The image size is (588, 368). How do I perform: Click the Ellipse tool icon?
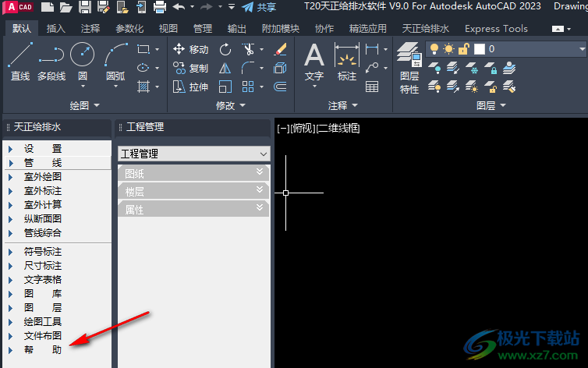[143, 68]
